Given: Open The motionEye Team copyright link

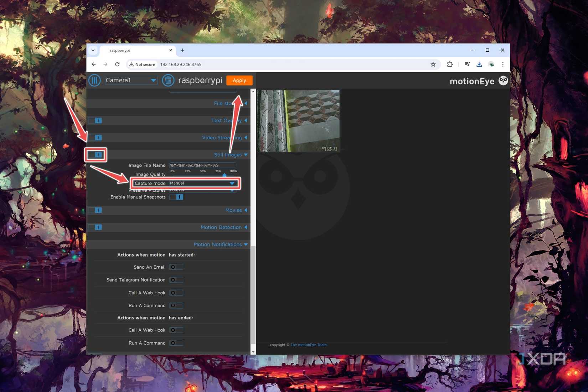Looking at the screenshot, I should 308,345.
